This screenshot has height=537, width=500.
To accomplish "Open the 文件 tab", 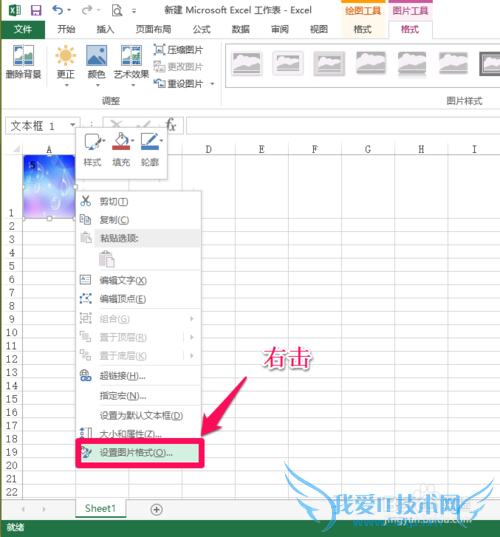I will tap(23, 29).
